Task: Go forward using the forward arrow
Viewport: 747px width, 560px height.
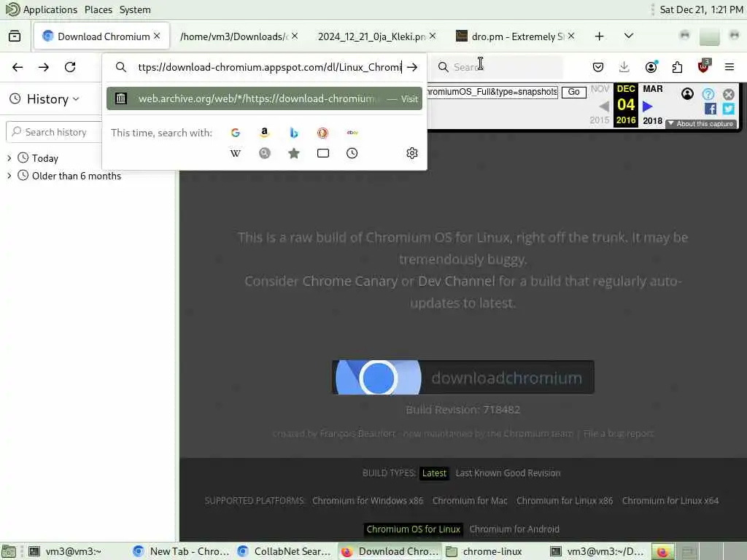Action: coord(44,67)
